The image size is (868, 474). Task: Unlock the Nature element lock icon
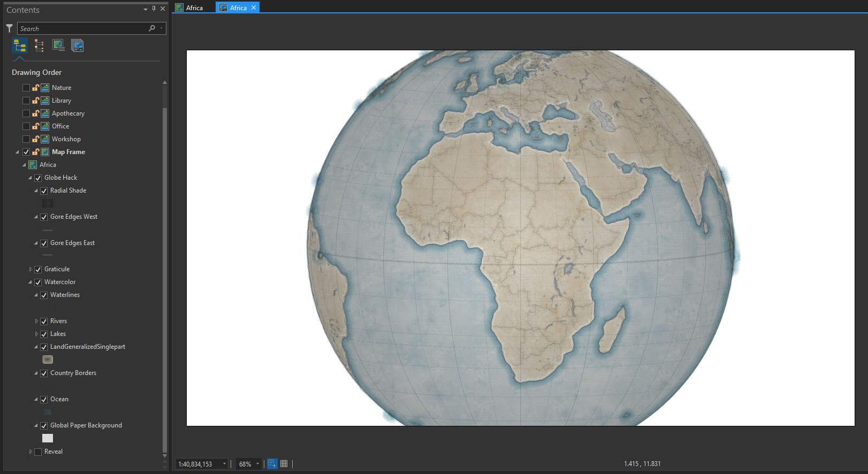(x=35, y=88)
